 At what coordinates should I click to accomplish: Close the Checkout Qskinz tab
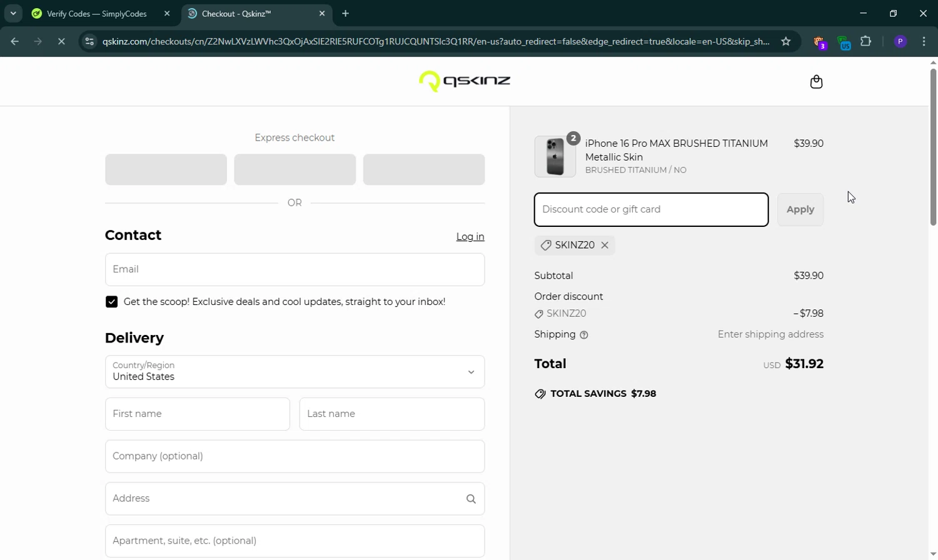pos(322,13)
